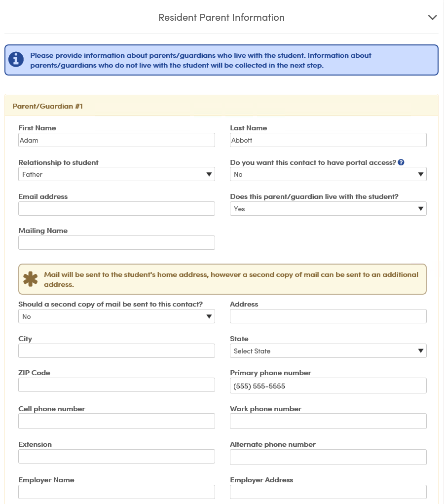
Task: Click the Address input field
Action: 328,316
